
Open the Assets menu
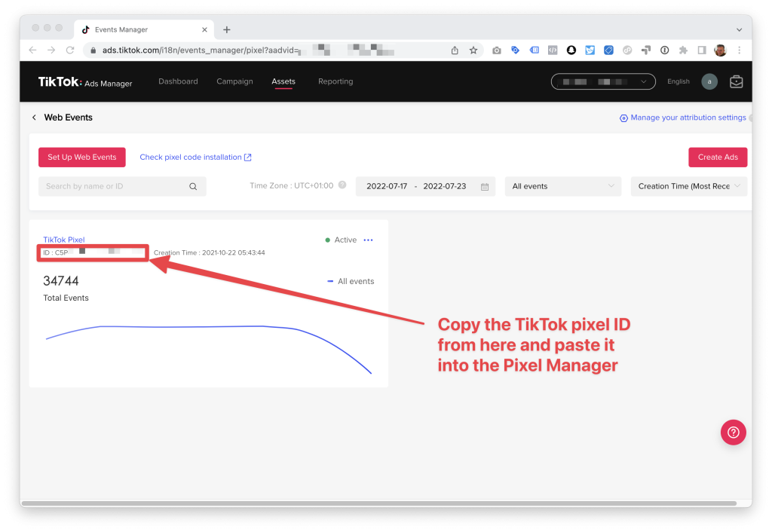point(283,81)
